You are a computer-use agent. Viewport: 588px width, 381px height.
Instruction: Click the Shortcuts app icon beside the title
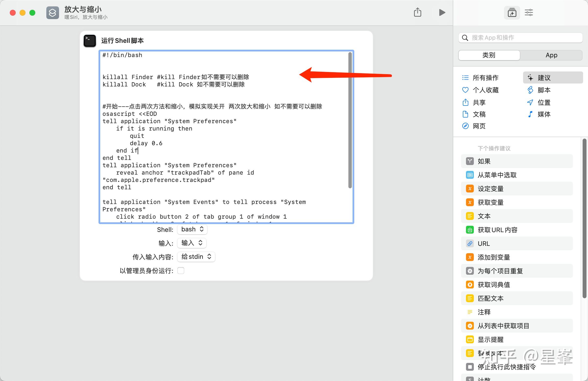[53, 12]
